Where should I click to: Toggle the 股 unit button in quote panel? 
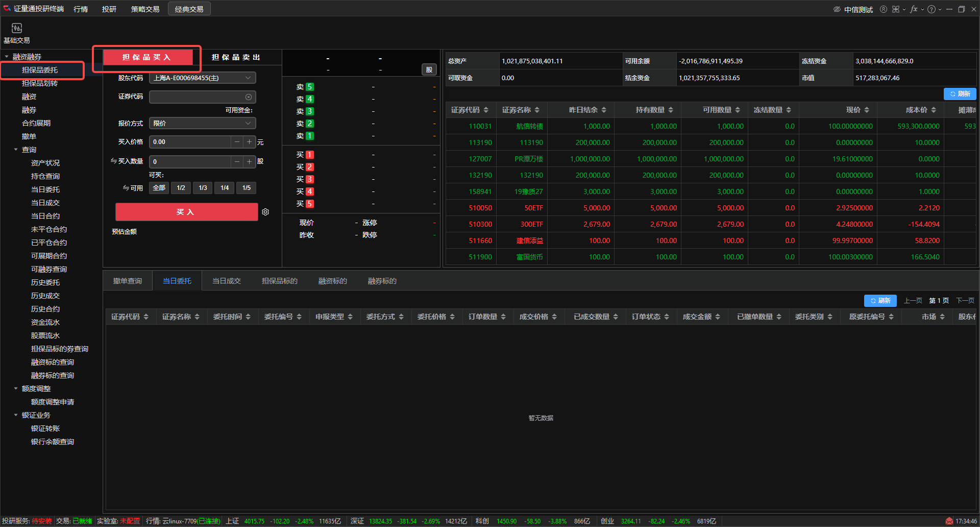tap(429, 70)
